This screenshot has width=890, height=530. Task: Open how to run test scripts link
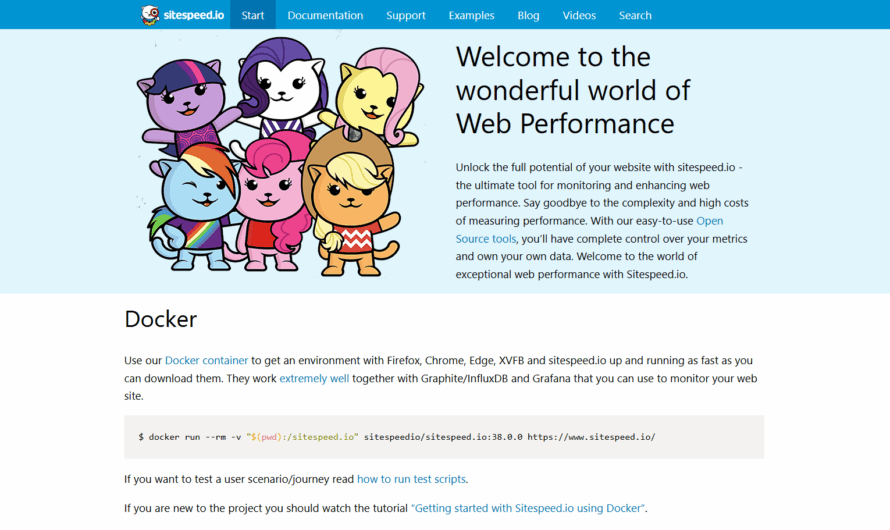point(411,479)
